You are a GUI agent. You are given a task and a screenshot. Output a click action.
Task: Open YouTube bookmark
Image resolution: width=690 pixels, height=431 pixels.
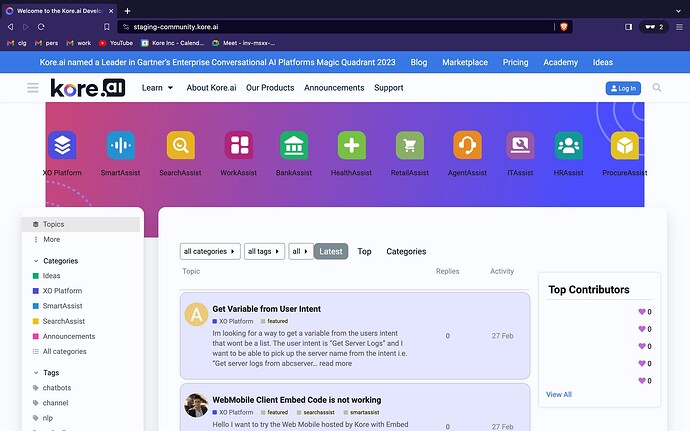tap(116, 43)
